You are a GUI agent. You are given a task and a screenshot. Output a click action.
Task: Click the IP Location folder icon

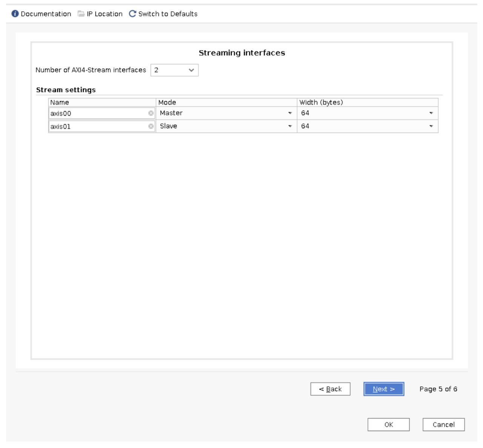coord(81,14)
